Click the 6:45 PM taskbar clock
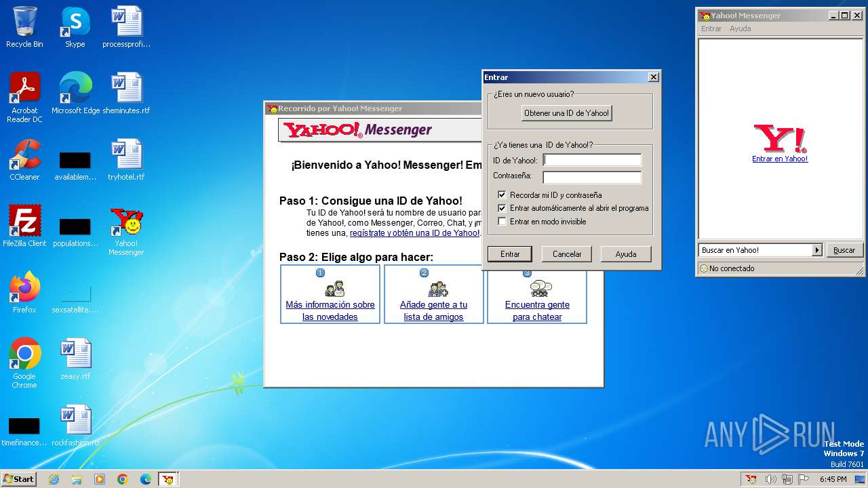Screen dimensions: 868x488 click(833, 479)
